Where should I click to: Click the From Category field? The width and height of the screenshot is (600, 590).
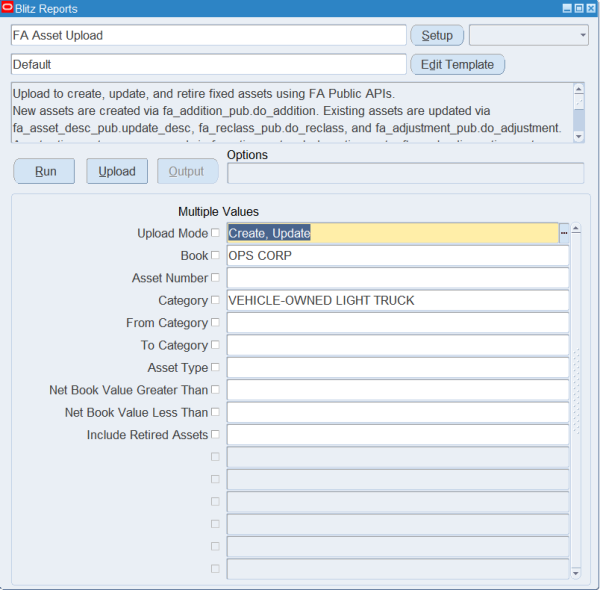[398, 323]
